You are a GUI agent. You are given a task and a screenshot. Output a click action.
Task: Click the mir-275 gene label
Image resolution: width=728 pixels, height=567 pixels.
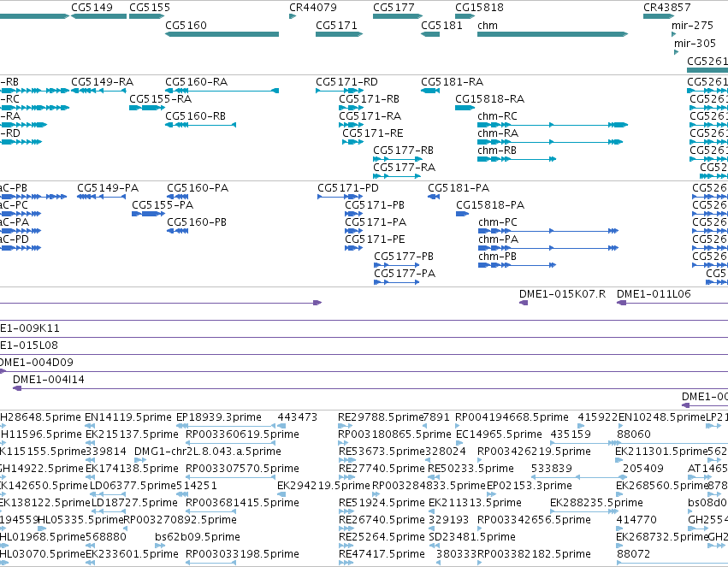pyautogui.click(x=692, y=25)
